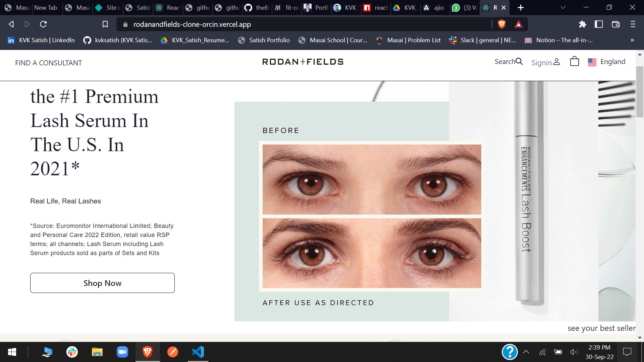Reload the current page
The image size is (644, 362).
point(43,24)
